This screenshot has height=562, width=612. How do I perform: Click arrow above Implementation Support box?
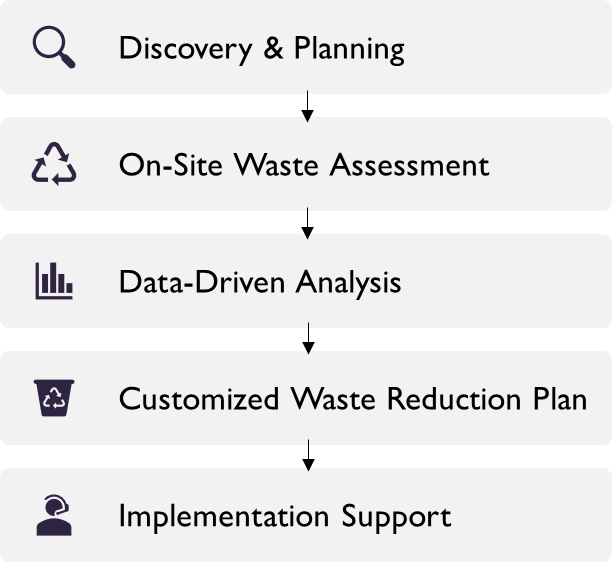click(x=308, y=455)
